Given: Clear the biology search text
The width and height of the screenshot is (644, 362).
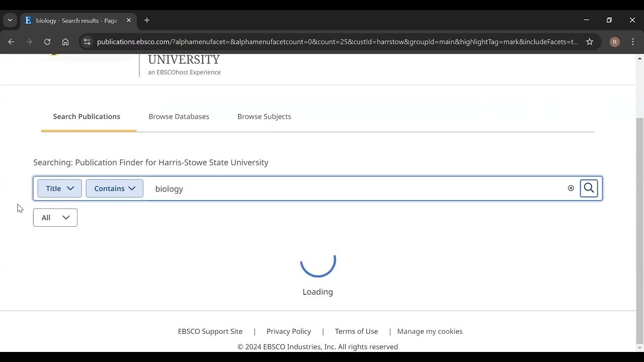Looking at the screenshot, I should click(571, 189).
